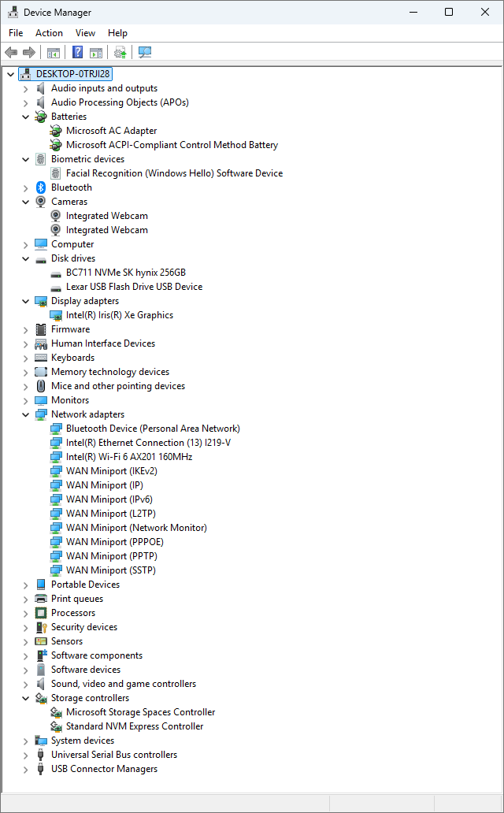504x813 pixels.
Task: Expand the Sound, video and game controllers
Action: [25, 684]
